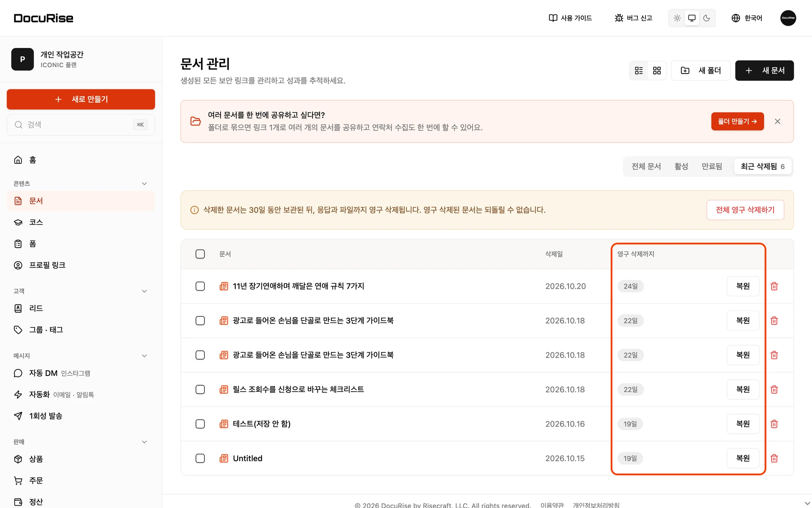Check the box for 테스트(저장 안 함)

(x=200, y=424)
